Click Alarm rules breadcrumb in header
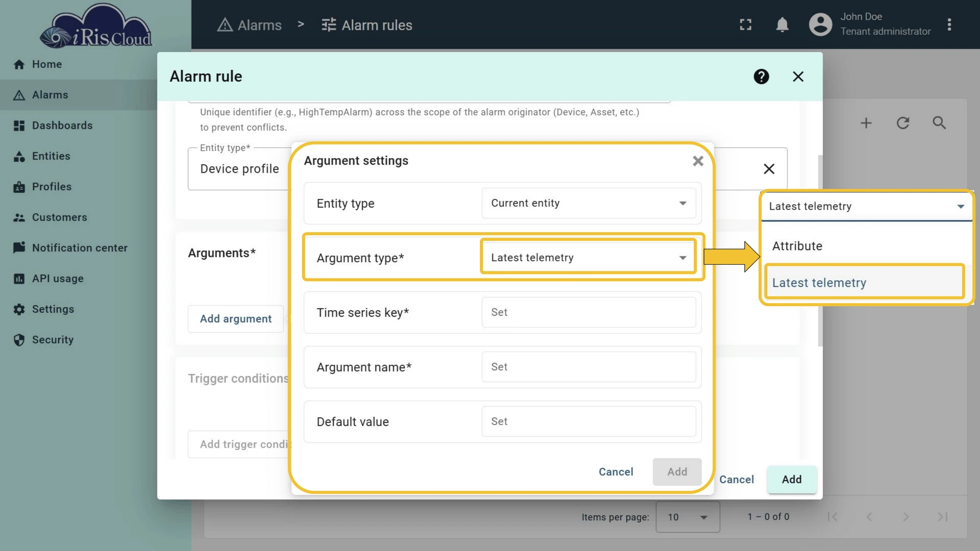The image size is (980, 551). click(366, 25)
